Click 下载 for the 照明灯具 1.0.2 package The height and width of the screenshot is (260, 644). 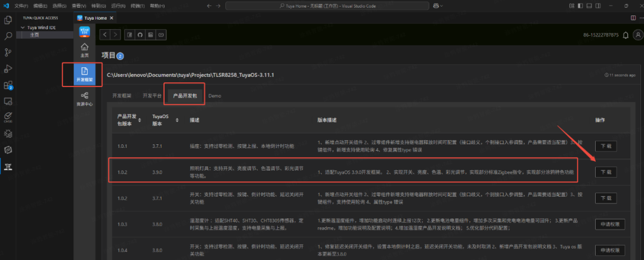[606, 172]
